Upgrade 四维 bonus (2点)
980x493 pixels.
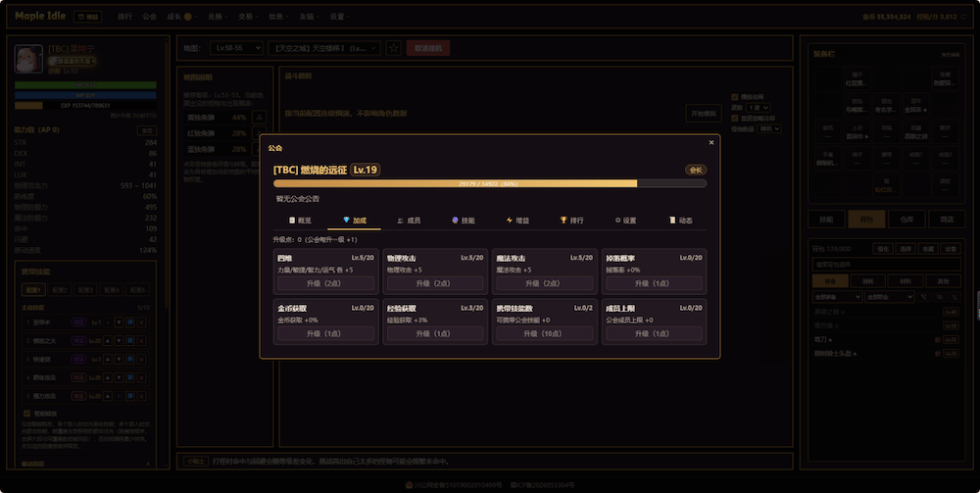point(325,283)
